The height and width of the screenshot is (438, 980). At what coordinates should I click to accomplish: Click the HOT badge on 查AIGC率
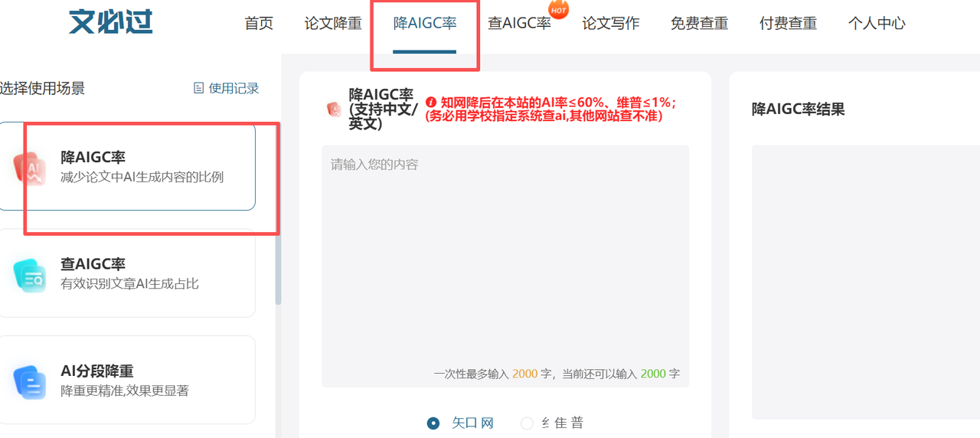[558, 10]
